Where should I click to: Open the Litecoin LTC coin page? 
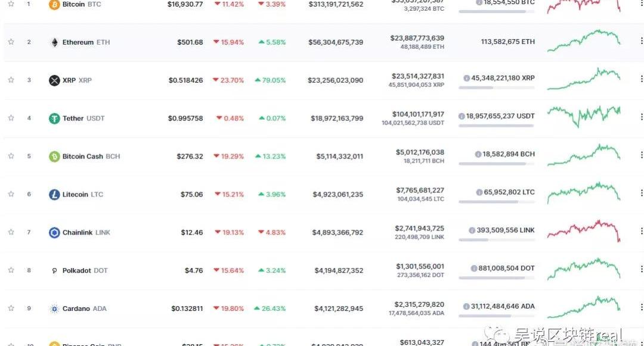pos(82,194)
